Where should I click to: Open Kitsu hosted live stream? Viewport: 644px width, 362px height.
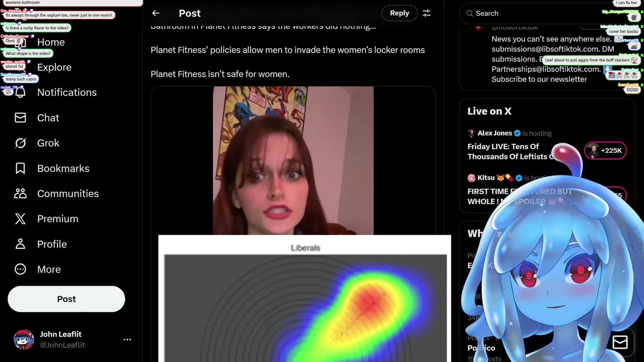(519, 197)
